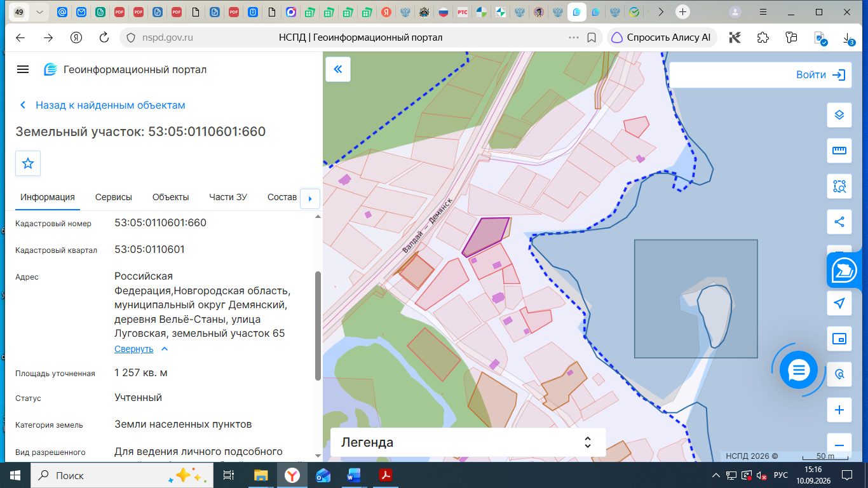Add parcel to favorites with star
This screenshot has width=868, height=488.
point(28,163)
